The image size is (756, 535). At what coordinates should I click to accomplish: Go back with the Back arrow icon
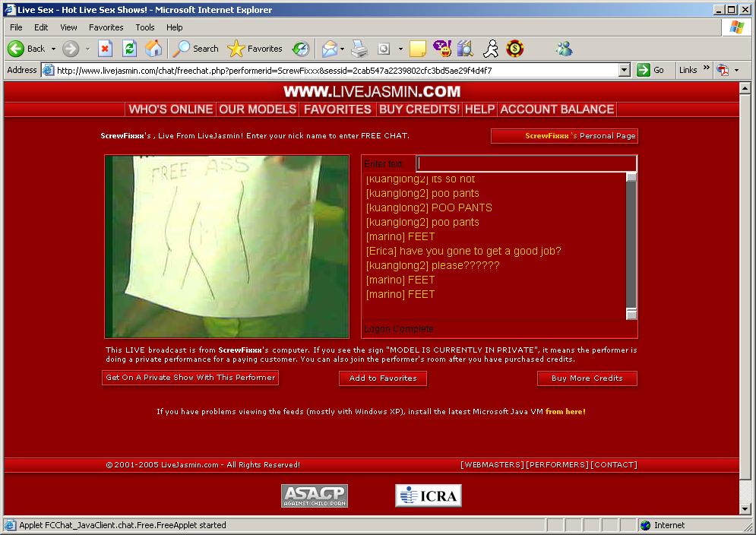click(16, 49)
